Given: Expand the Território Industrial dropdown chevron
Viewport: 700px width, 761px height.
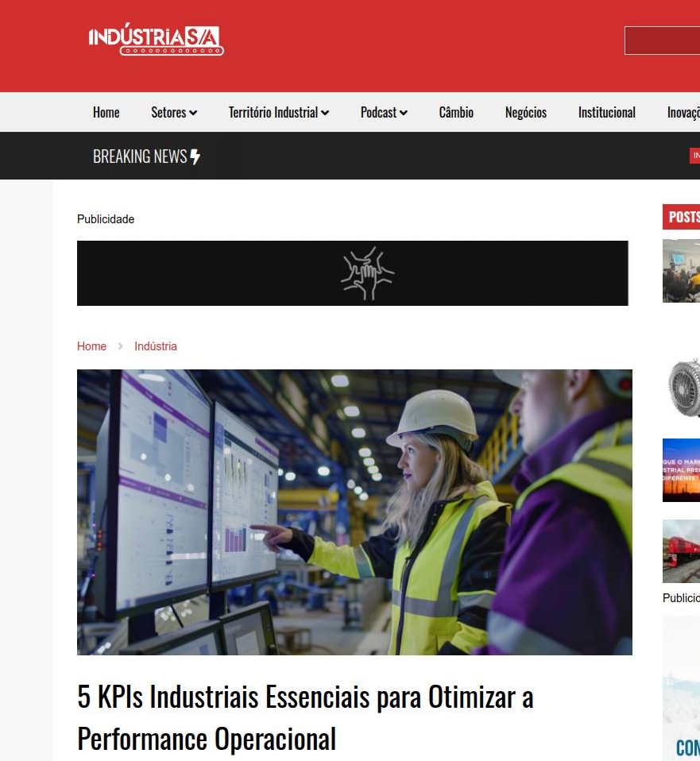Looking at the screenshot, I should (325, 113).
